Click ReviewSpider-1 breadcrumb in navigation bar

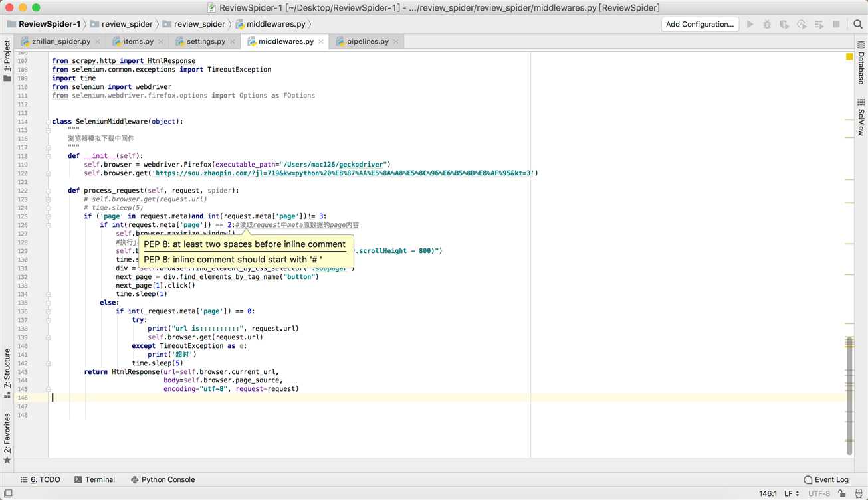click(x=44, y=24)
